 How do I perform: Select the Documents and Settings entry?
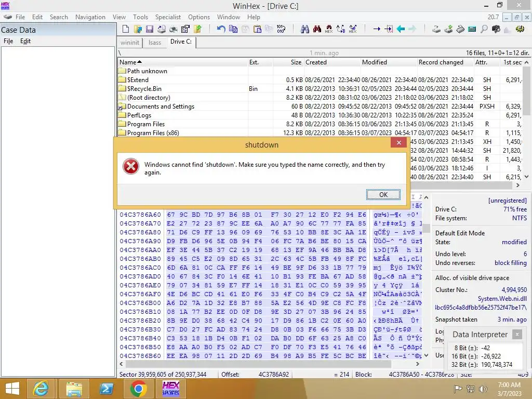point(320,106)
